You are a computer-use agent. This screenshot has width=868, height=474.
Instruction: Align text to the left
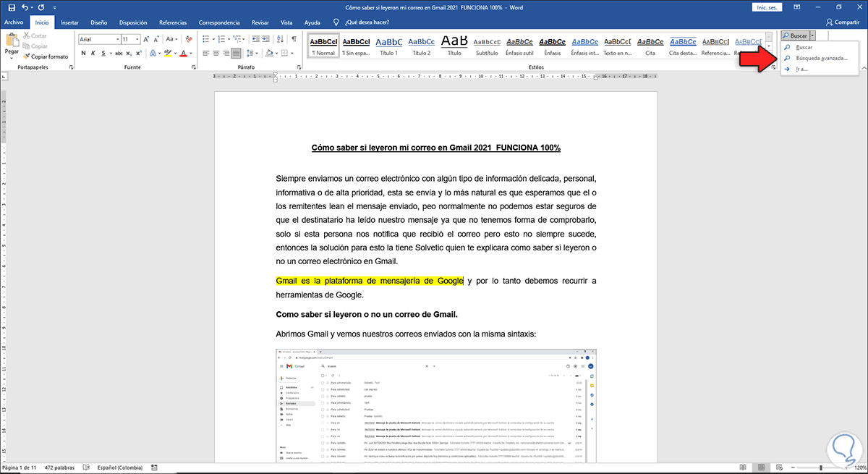(206, 53)
